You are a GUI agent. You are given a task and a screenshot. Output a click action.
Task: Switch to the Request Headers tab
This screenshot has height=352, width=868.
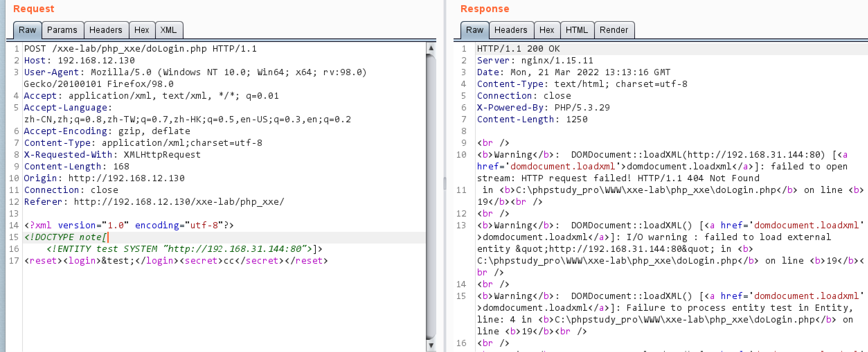tap(106, 30)
